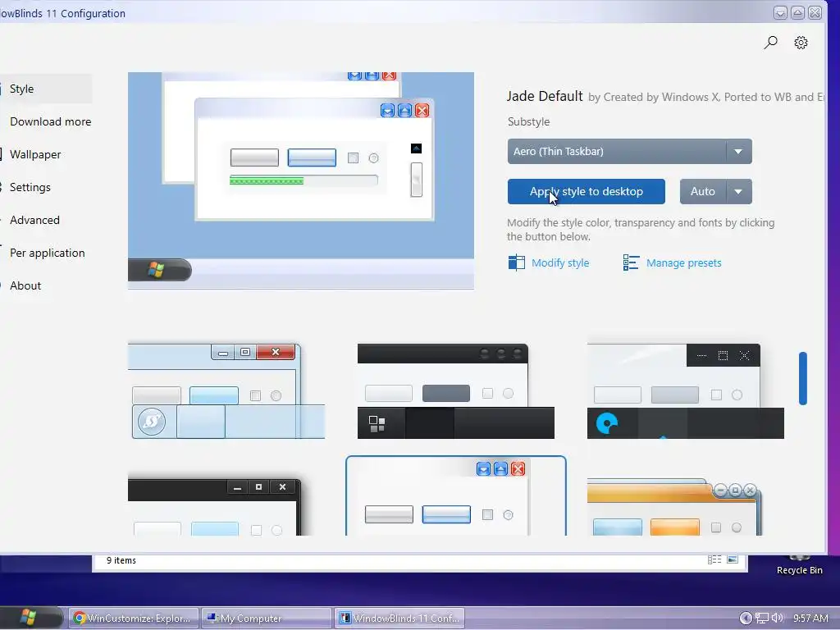
Task: Click the Manage presets list icon
Action: pos(631,262)
